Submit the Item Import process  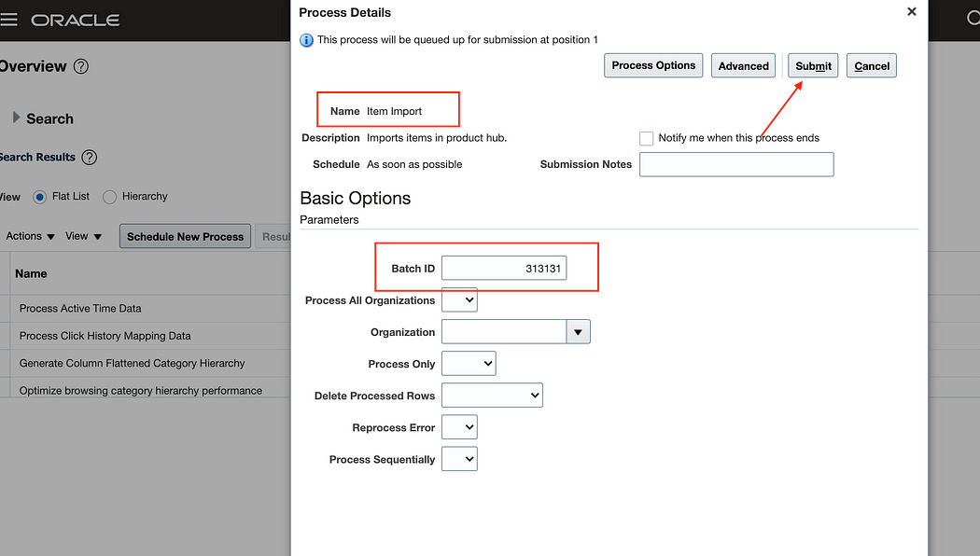coord(813,65)
